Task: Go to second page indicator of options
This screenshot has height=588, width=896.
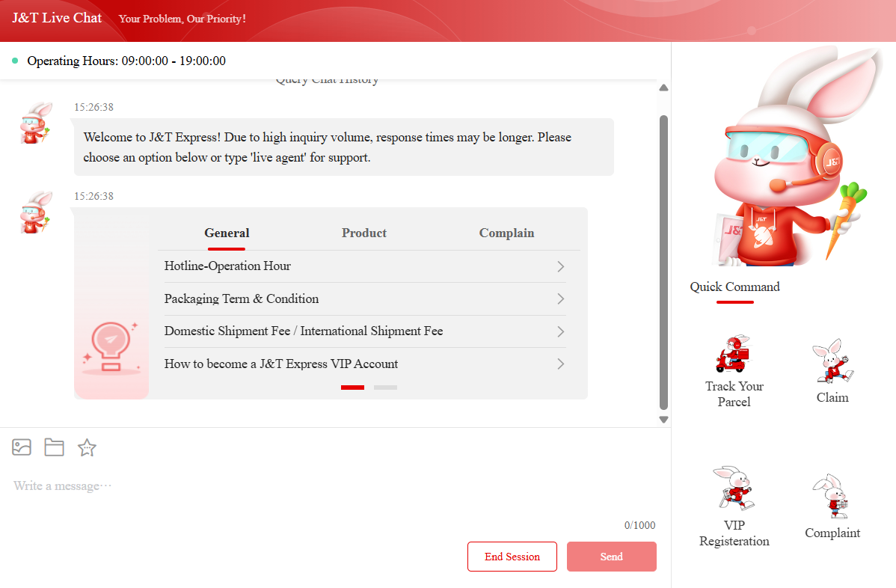Action: [x=385, y=388]
